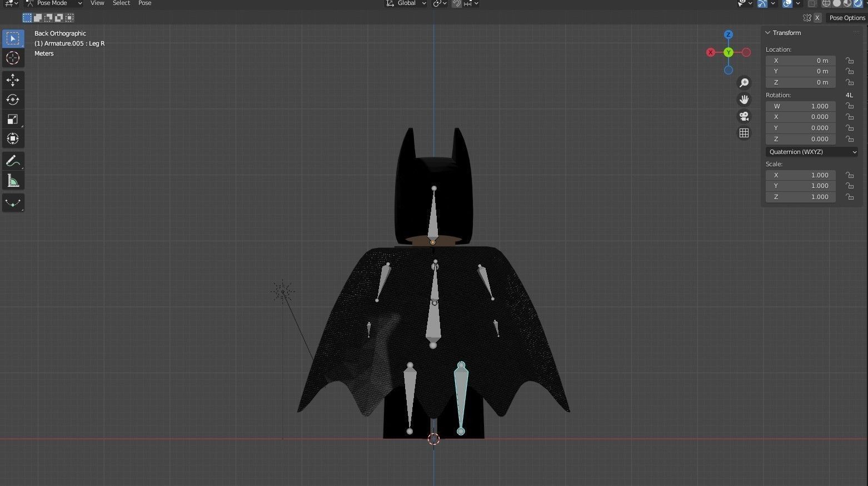Click the green Y axis gizmo circle
The width and height of the screenshot is (868, 486).
pos(728,52)
